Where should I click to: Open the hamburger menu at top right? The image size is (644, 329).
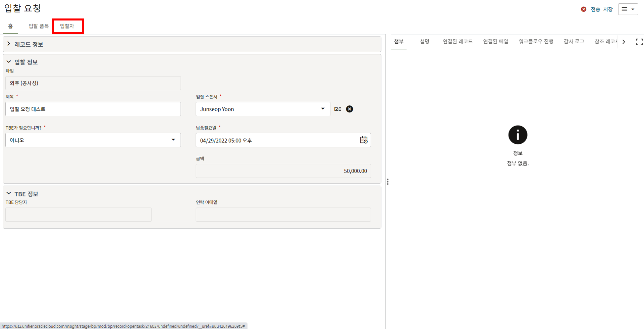(628, 9)
